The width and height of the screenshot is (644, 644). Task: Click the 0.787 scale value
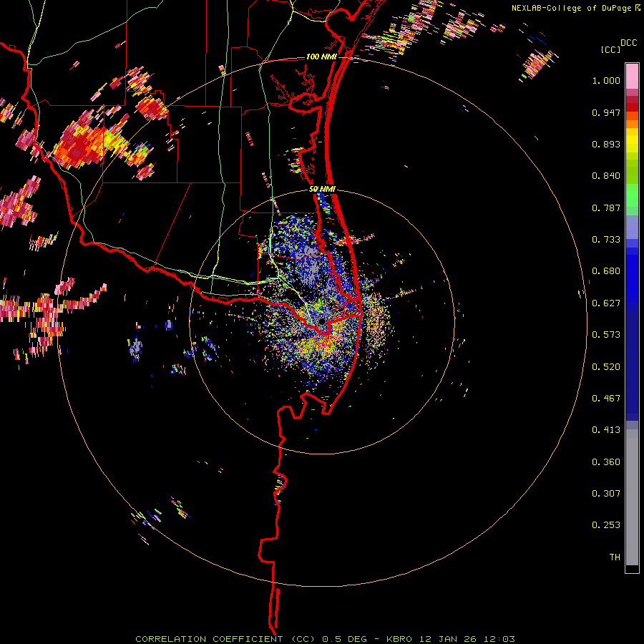[606, 208]
